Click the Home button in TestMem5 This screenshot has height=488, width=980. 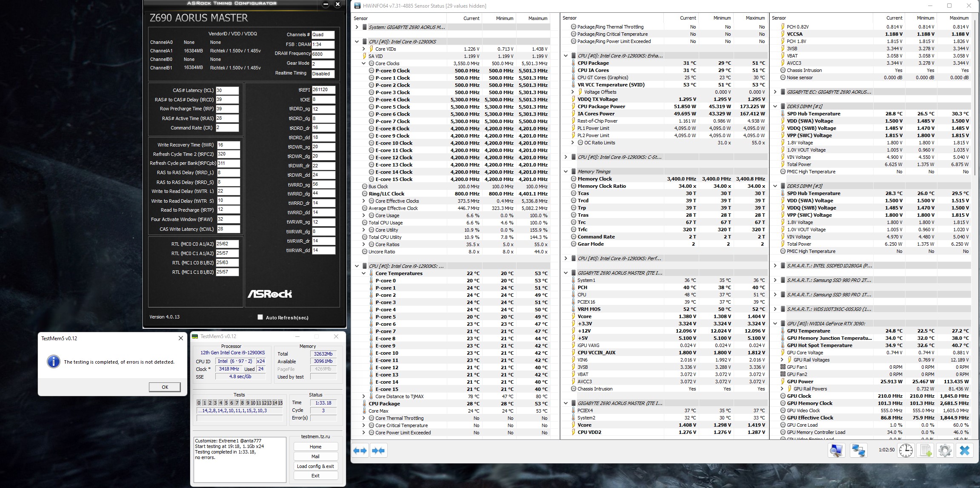(x=315, y=447)
